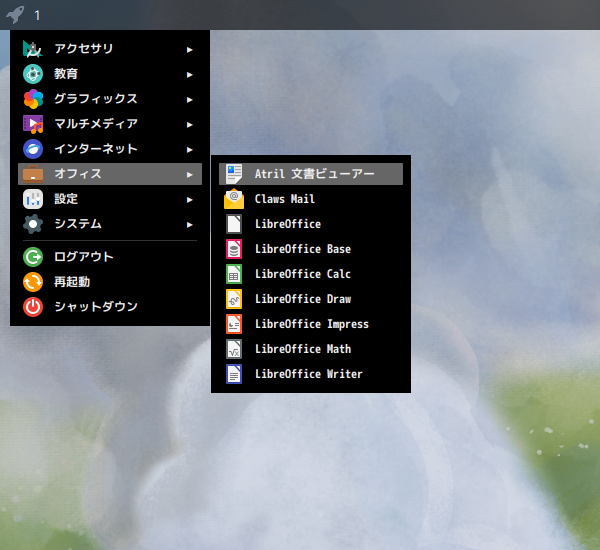
Task: Click the LibreOffice Math formula icon
Action: 234,349
